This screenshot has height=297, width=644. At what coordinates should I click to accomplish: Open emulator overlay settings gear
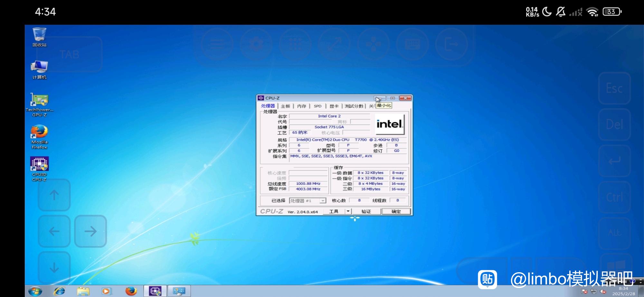[256, 44]
